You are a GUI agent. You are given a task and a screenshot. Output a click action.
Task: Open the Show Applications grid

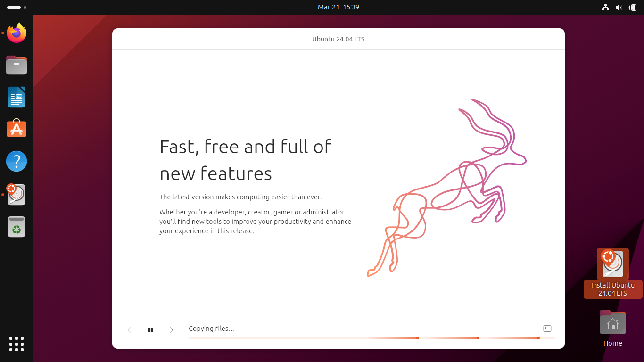pos(16,344)
